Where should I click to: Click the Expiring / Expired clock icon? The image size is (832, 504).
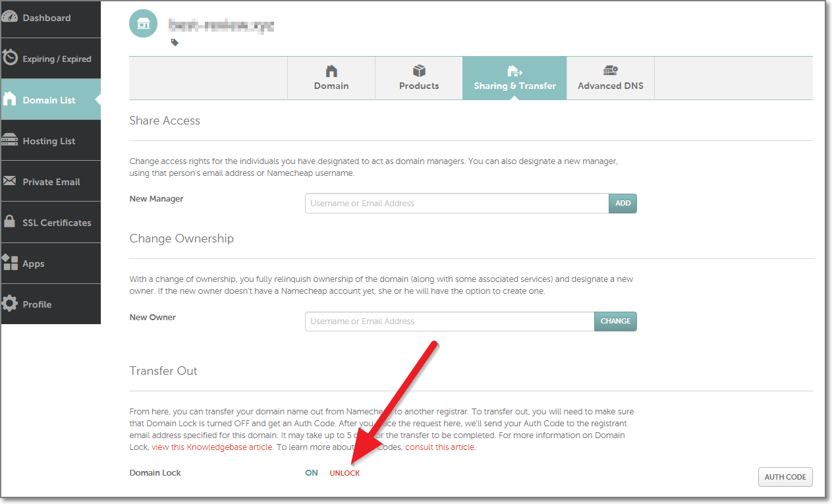click(10, 58)
